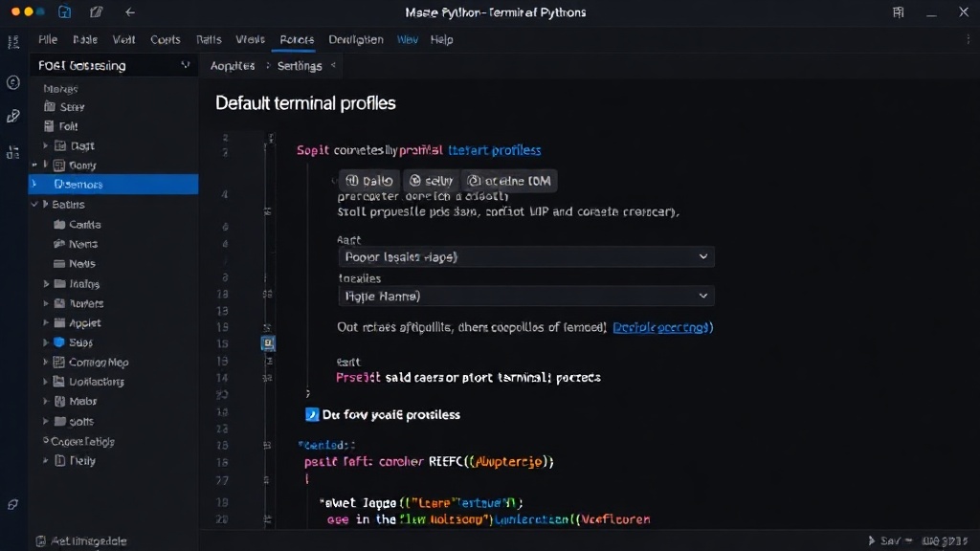Click the more options dots at top right
The height and width of the screenshot is (551, 980).
coord(969,39)
